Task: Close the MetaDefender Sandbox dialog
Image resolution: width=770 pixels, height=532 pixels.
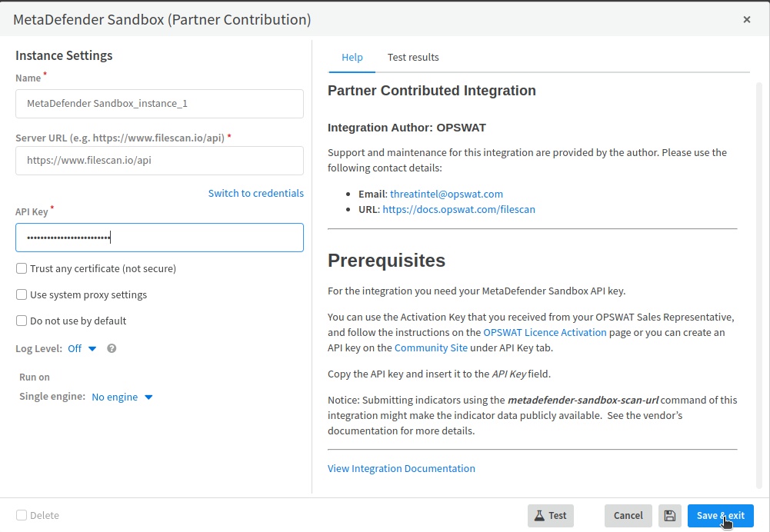Action: click(746, 20)
